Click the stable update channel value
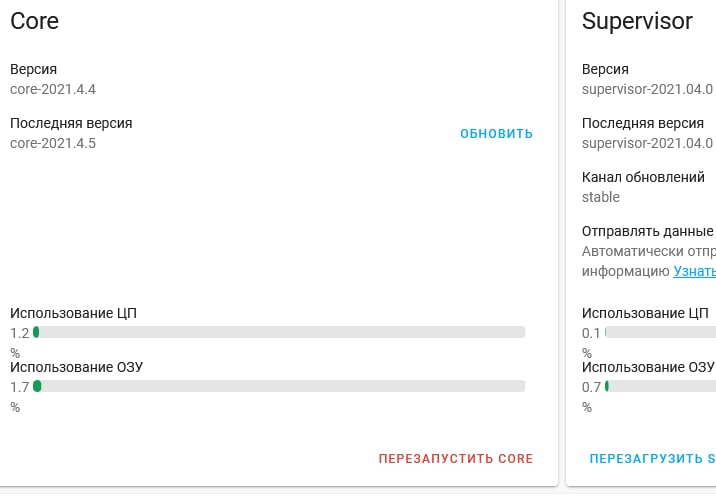The width and height of the screenshot is (716, 504). click(x=600, y=197)
